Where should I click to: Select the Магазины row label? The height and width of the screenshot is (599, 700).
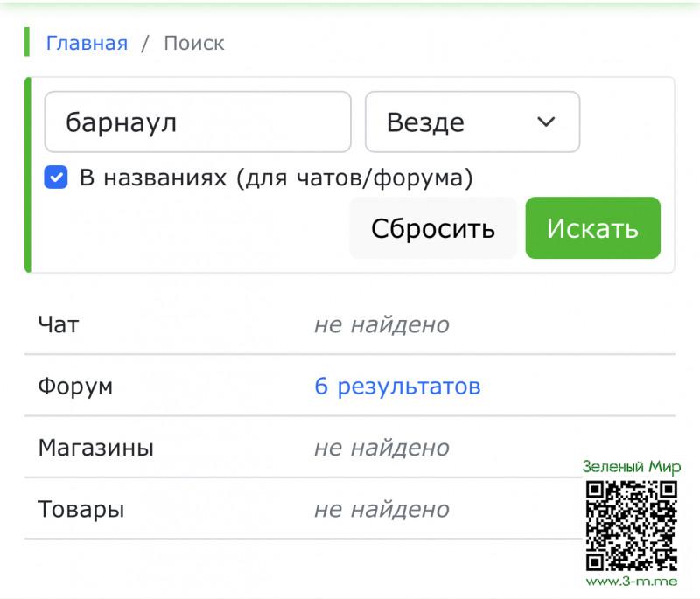click(95, 449)
